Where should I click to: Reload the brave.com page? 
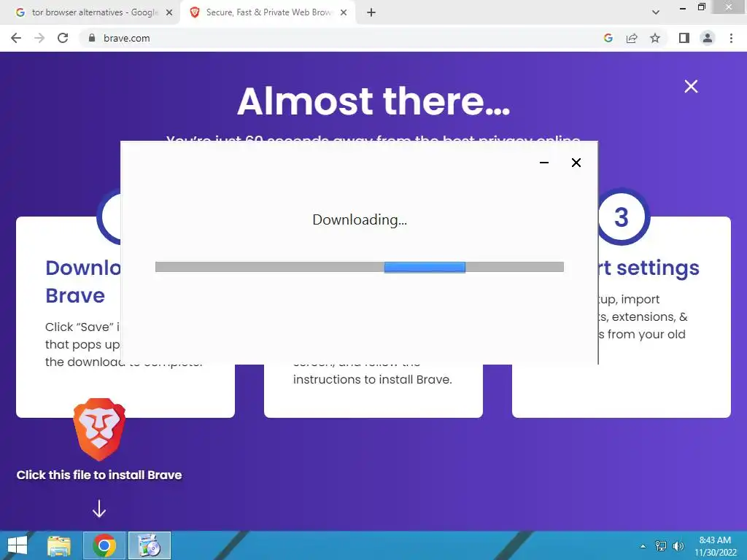coord(63,38)
